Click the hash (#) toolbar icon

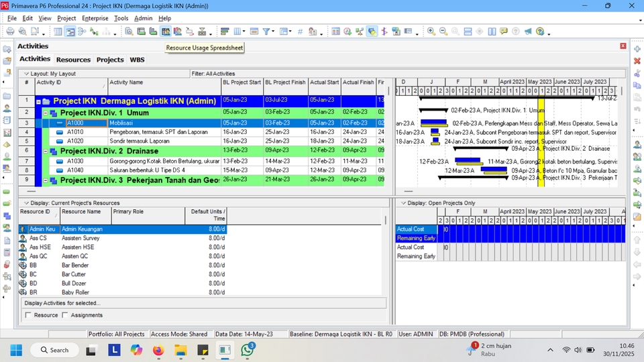pyautogui.click(x=301, y=32)
